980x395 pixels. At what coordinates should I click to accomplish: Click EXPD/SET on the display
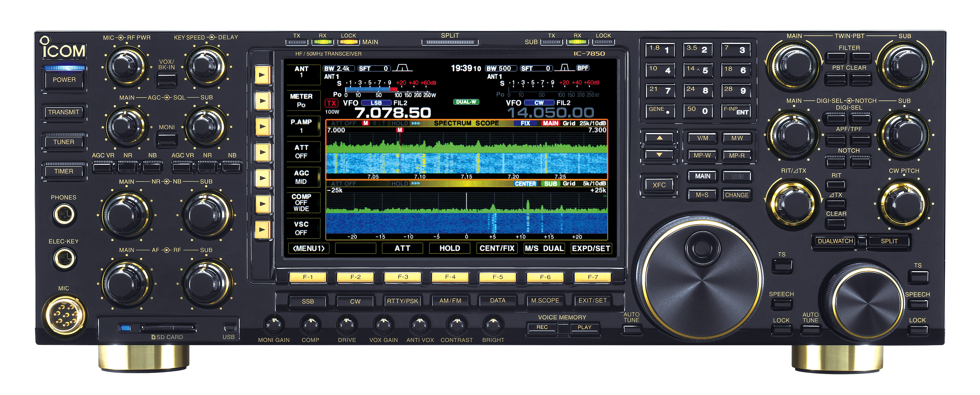click(x=591, y=248)
